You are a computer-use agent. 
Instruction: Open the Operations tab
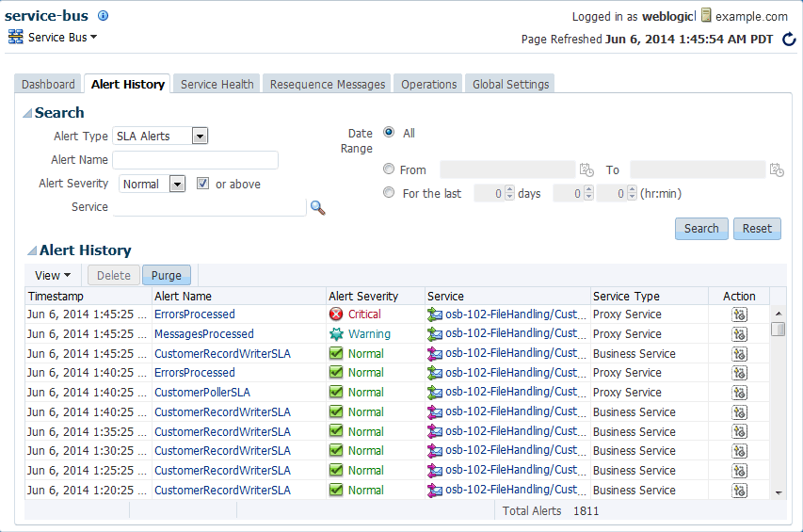tap(428, 84)
